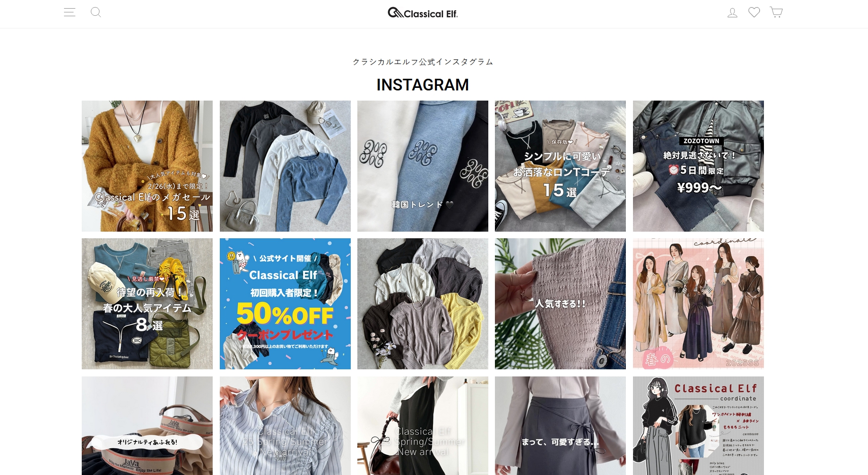The image size is (868, 475).
Task: View the 韓国トレンド embroidered logo post
Action: tap(423, 166)
